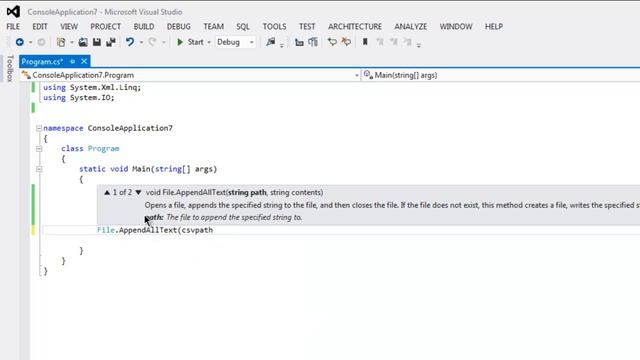The image size is (640, 360).
Task: Click the greyed Redo icon
Action: 152,42
